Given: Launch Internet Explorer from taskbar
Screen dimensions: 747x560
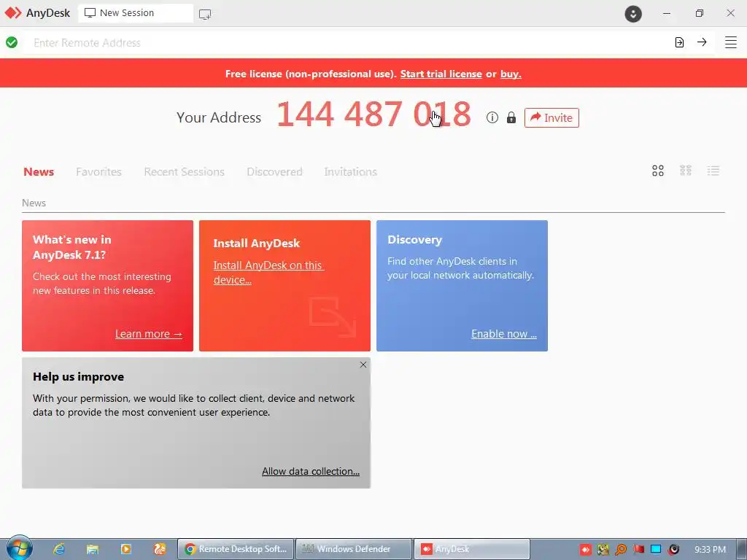Looking at the screenshot, I should point(59,549).
